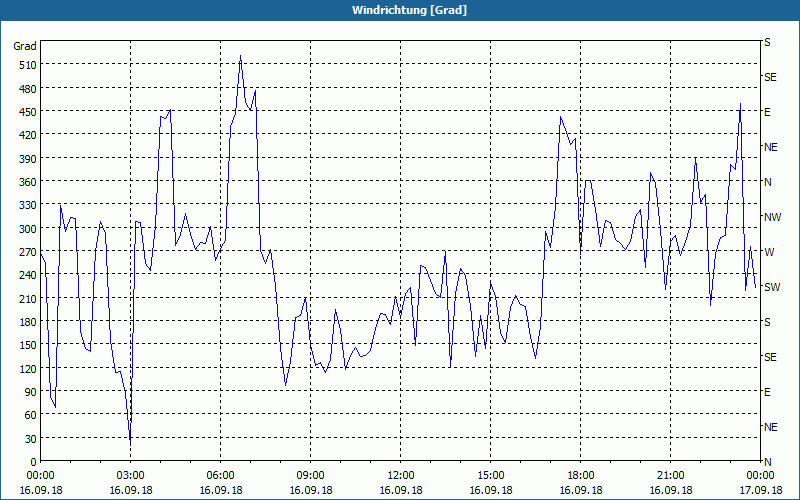Select the 0 value on degree axis
This screenshot has width=800, height=500.
point(34,462)
